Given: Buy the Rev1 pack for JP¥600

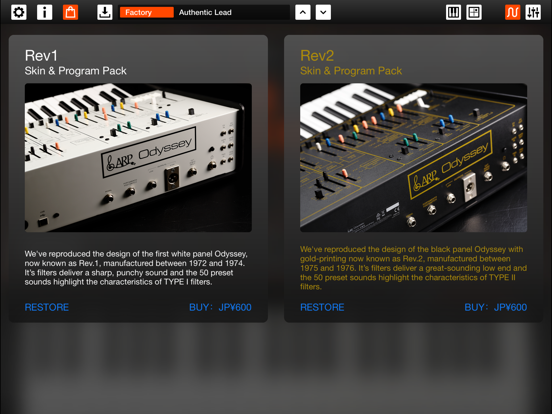Looking at the screenshot, I should pos(220,307).
